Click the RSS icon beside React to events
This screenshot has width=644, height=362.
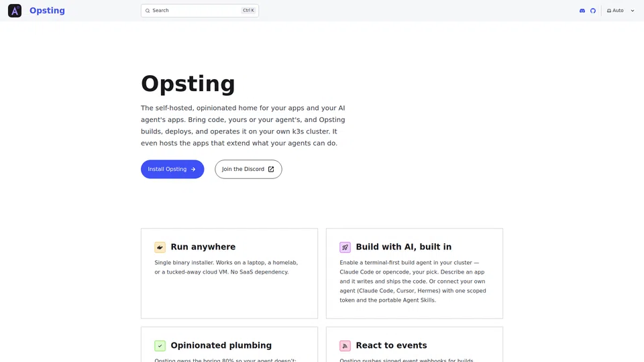[345, 346]
